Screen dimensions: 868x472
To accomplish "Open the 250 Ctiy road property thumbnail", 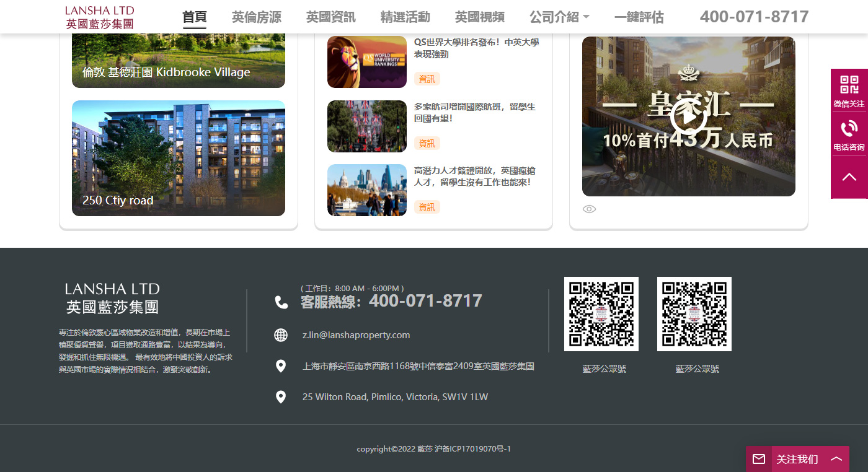I will pyautogui.click(x=179, y=159).
